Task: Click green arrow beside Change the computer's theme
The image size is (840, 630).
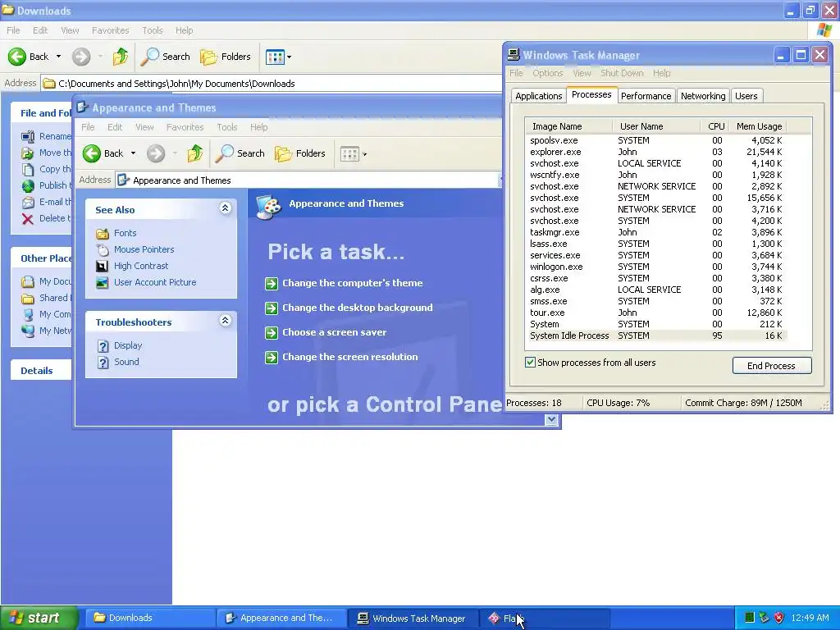Action: pyautogui.click(x=272, y=283)
